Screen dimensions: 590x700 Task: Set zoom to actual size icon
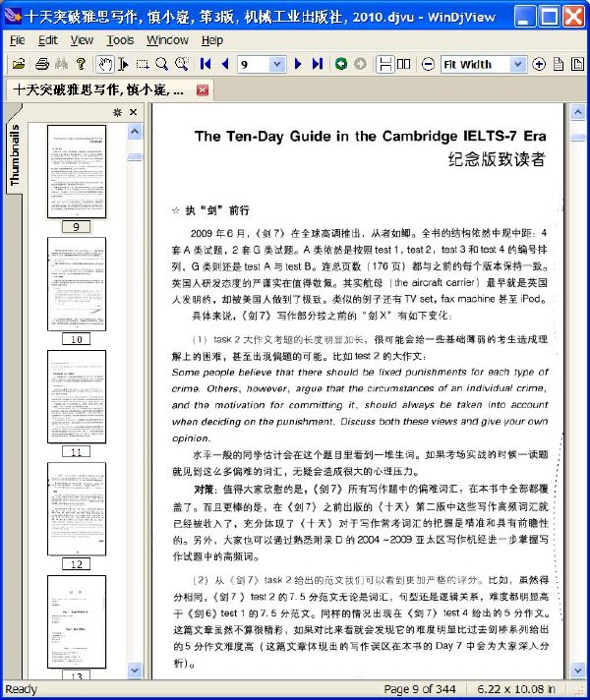pyautogui.click(x=559, y=64)
